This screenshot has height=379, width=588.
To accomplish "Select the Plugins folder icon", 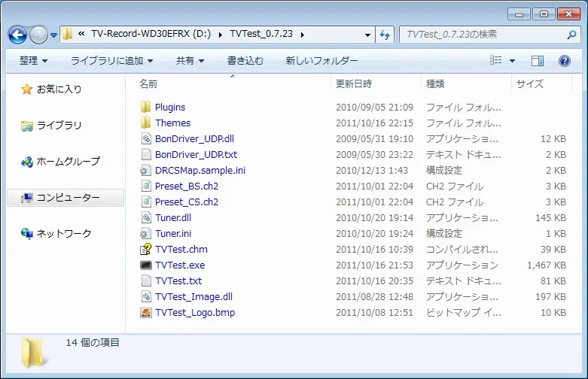I will 145,107.
